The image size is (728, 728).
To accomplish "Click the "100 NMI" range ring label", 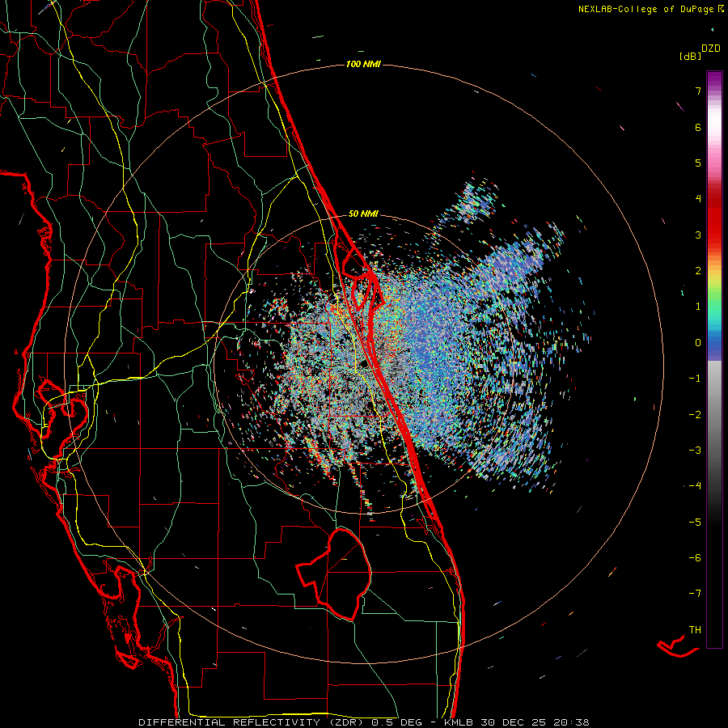I will (x=363, y=64).
